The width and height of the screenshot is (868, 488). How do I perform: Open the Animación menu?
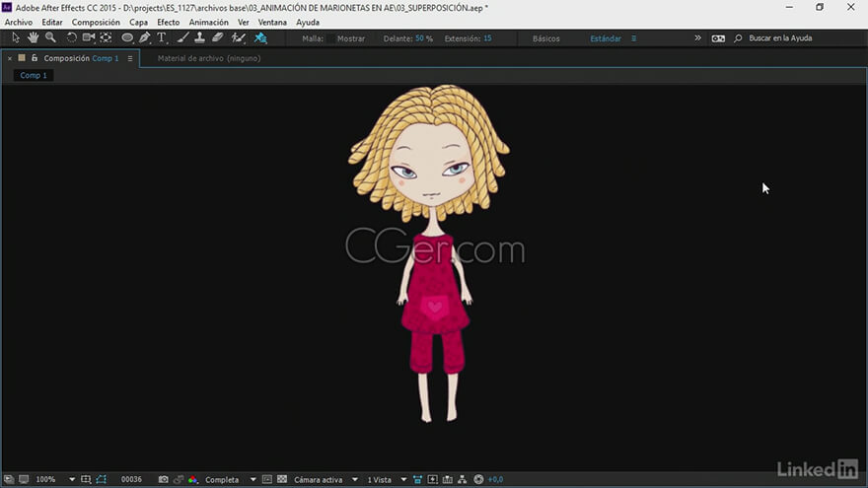coord(209,22)
